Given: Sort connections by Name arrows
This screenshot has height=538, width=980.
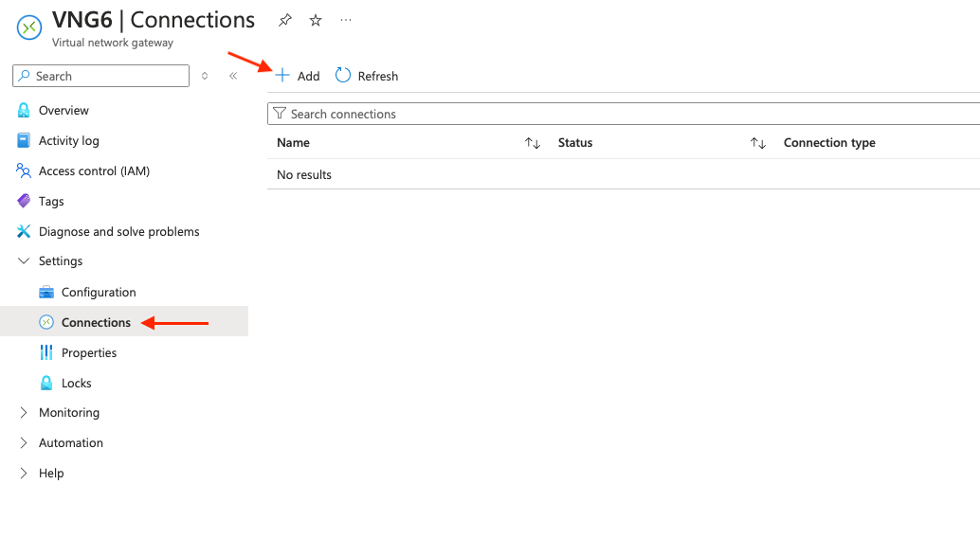Looking at the screenshot, I should 533,143.
